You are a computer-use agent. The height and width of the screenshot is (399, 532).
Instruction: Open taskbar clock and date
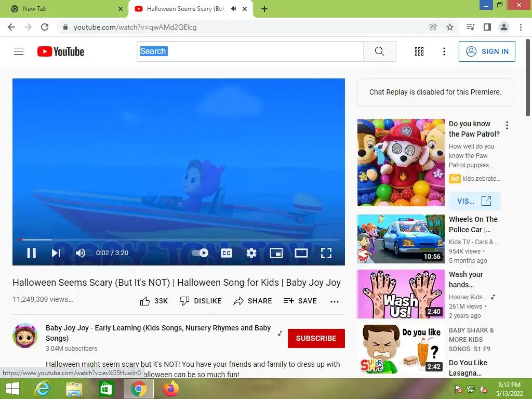coord(509,389)
